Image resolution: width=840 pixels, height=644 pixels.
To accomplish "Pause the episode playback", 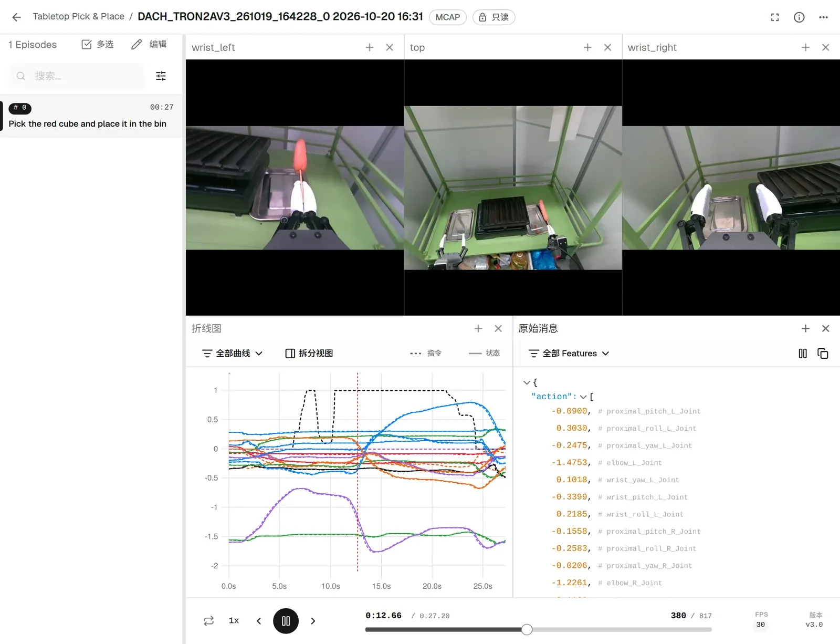I will (x=286, y=621).
